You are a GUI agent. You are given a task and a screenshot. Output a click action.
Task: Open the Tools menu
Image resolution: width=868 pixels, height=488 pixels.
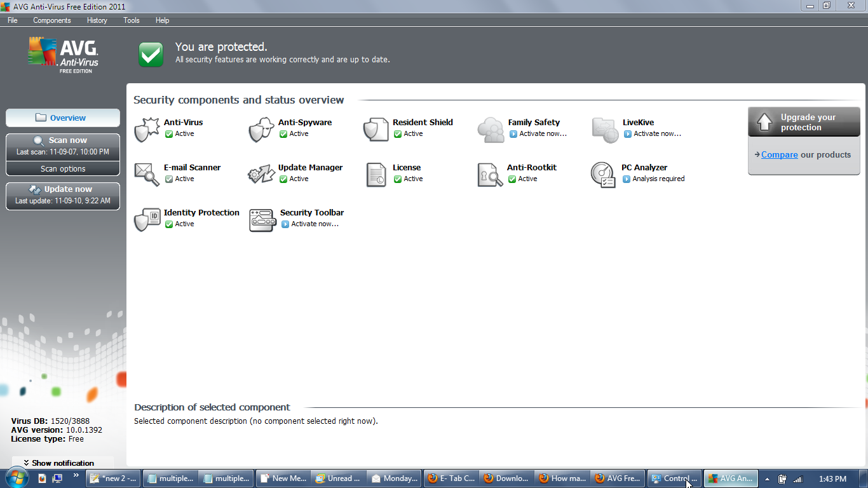(132, 20)
